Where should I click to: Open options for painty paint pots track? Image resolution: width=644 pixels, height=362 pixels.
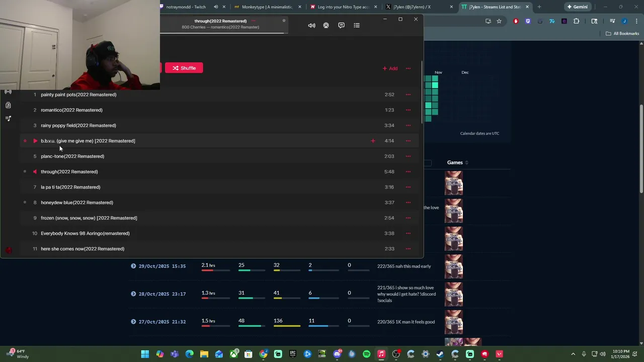pyautogui.click(x=408, y=95)
